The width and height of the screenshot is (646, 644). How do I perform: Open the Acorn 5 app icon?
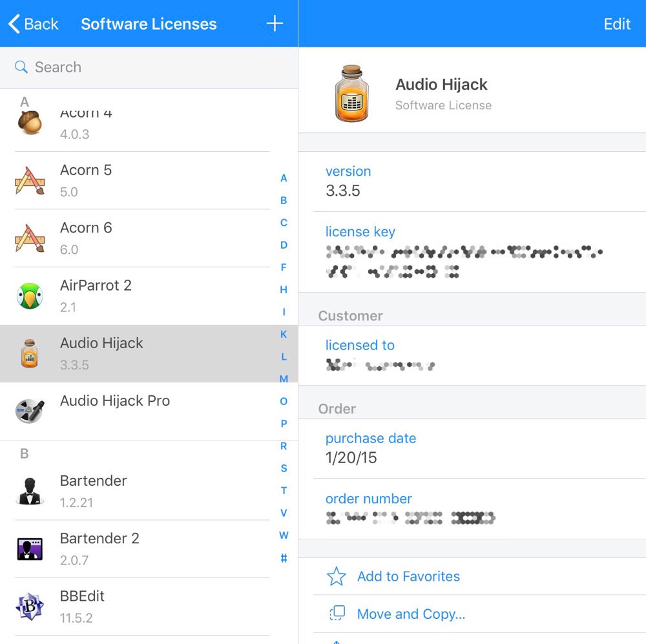[x=30, y=180]
